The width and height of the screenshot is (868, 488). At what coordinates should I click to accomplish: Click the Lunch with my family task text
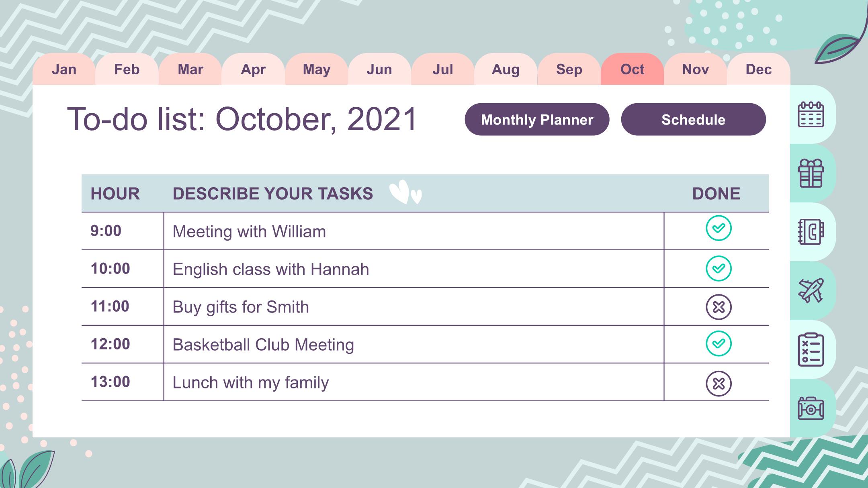pos(250,382)
